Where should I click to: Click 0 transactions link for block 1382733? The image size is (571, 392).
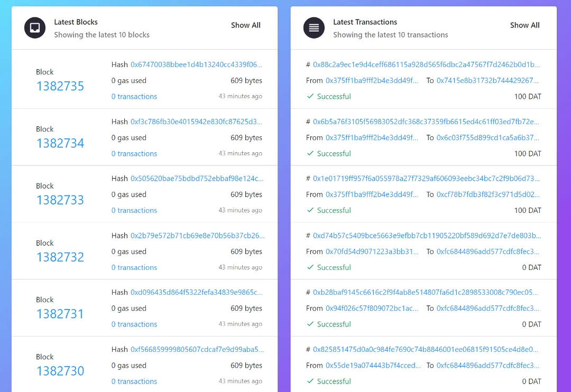(134, 210)
